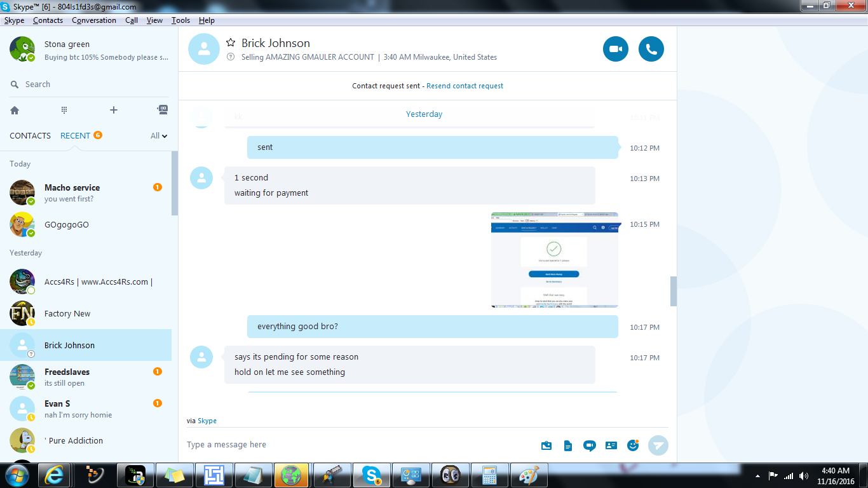Open Macho service conversation

click(x=86, y=193)
